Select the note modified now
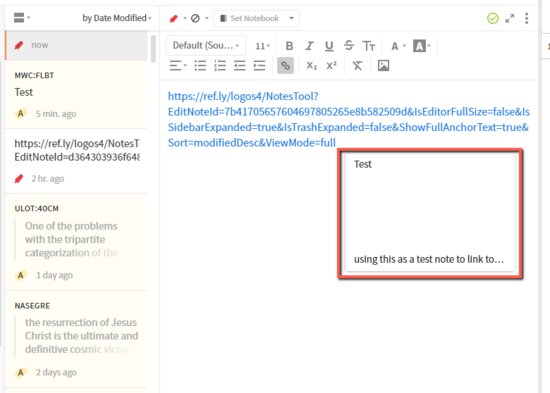This screenshot has height=393, width=550. 76,45
